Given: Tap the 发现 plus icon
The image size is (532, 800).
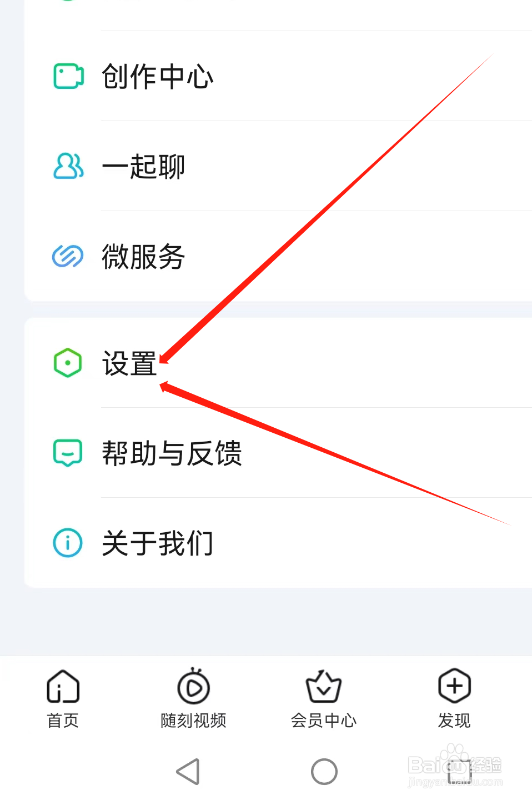Looking at the screenshot, I should (x=454, y=686).
